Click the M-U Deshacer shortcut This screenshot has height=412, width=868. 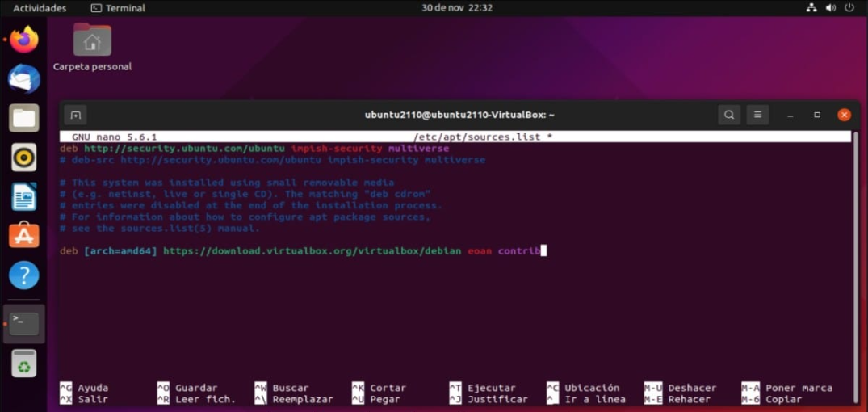point(681,389)
